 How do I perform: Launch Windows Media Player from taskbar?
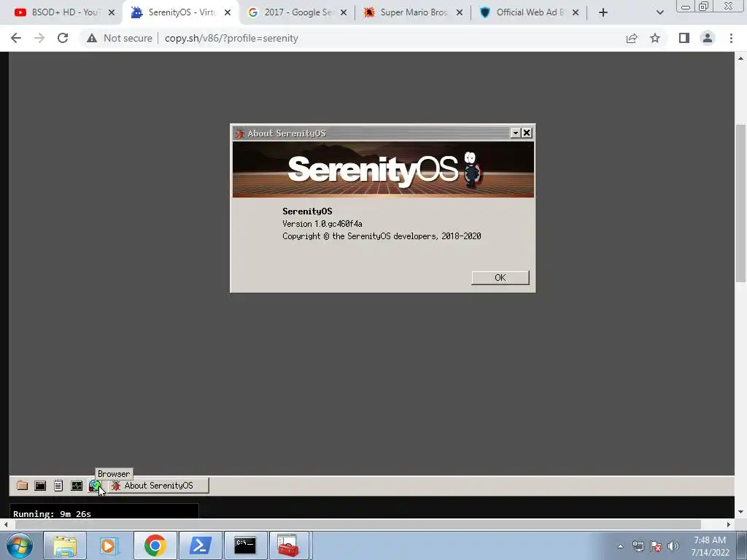click(109, 545)
